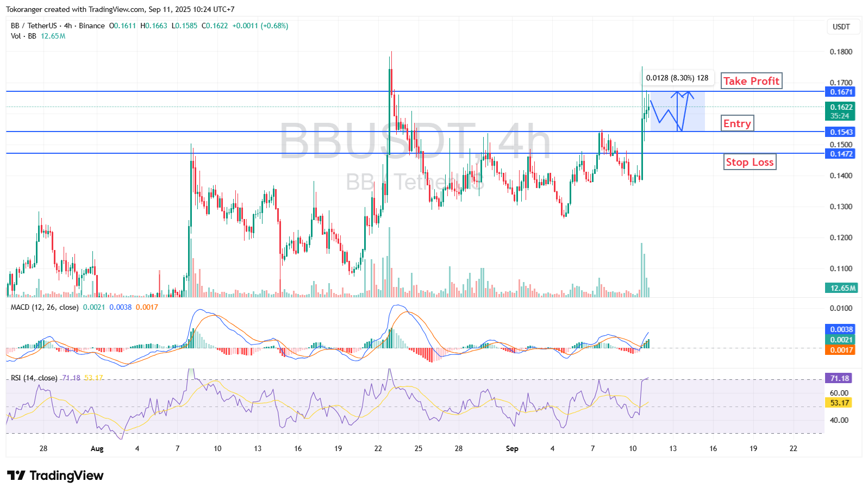Click the blue 0.1543 price axis tag
868x494 pixels.
[841, 132]
